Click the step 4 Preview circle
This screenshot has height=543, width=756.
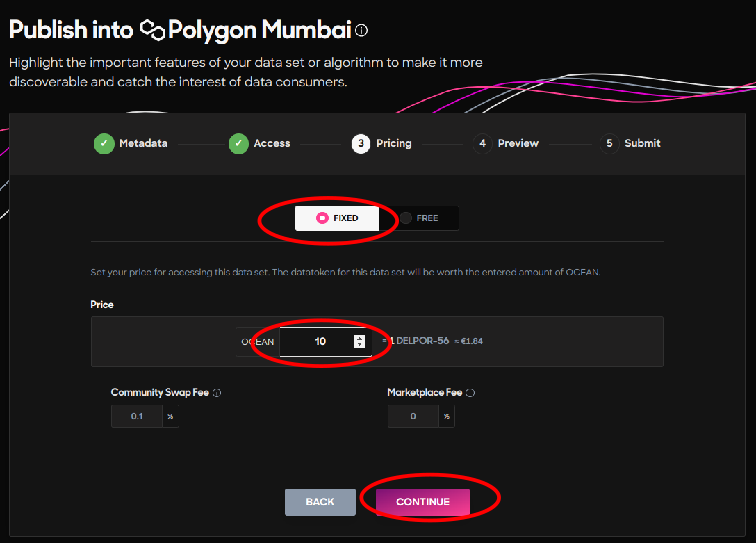pyautogui.click(x=483, y=144)
